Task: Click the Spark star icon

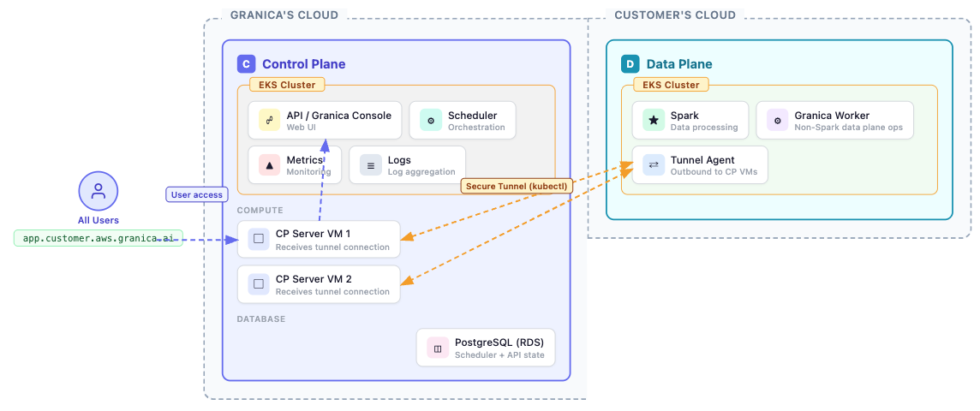Action: pyautogui.click(x=654, y=121)
